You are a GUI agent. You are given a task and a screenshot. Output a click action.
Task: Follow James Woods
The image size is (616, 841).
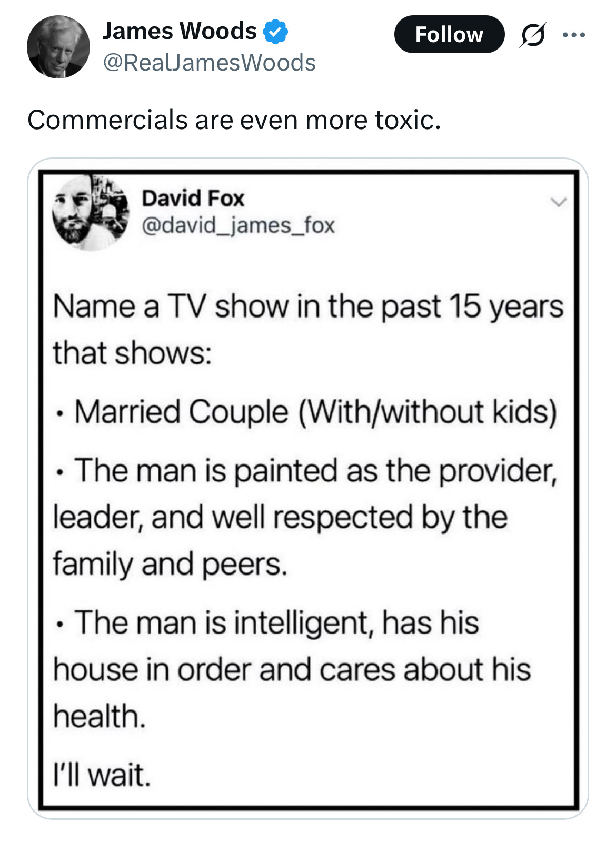[449, 35]
